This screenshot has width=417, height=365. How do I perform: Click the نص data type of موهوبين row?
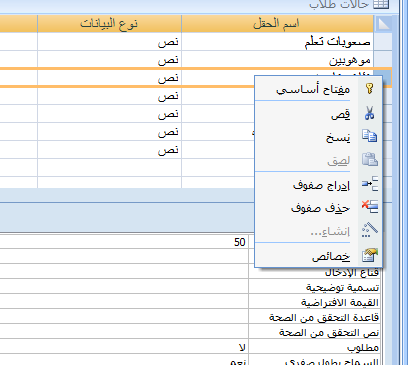click(x=109, y=60)
